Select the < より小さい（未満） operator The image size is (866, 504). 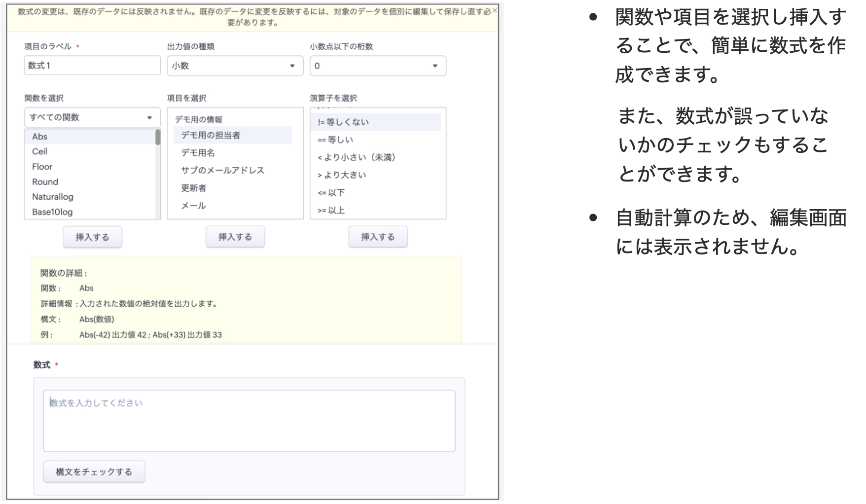pyautogui.click(x=376, y=157)
